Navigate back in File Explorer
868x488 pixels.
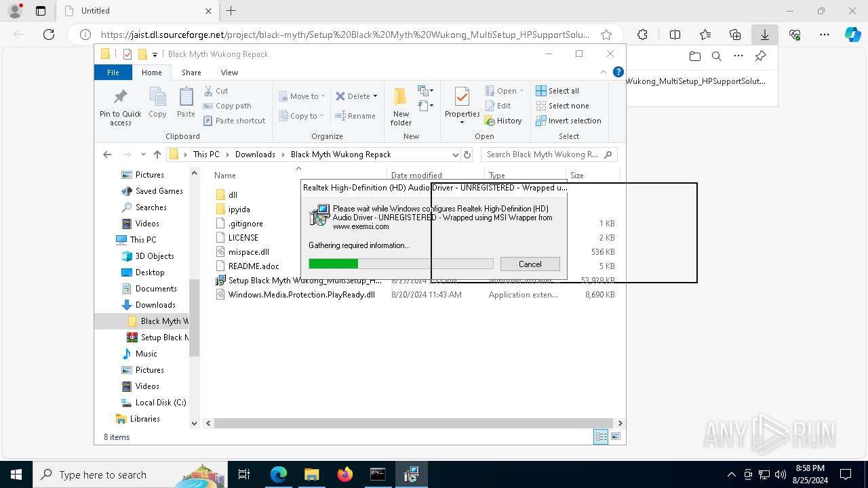point(107,155)
